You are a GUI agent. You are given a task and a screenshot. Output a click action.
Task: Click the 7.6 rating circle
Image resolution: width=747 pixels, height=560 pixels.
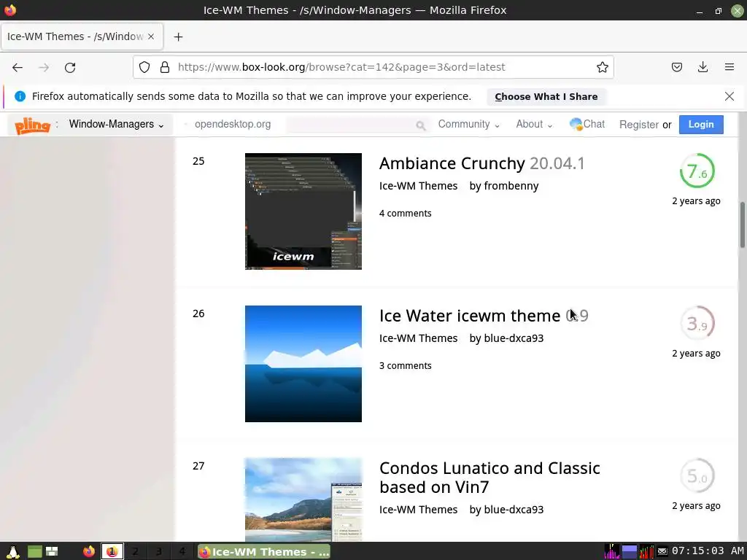click(697, 171)
